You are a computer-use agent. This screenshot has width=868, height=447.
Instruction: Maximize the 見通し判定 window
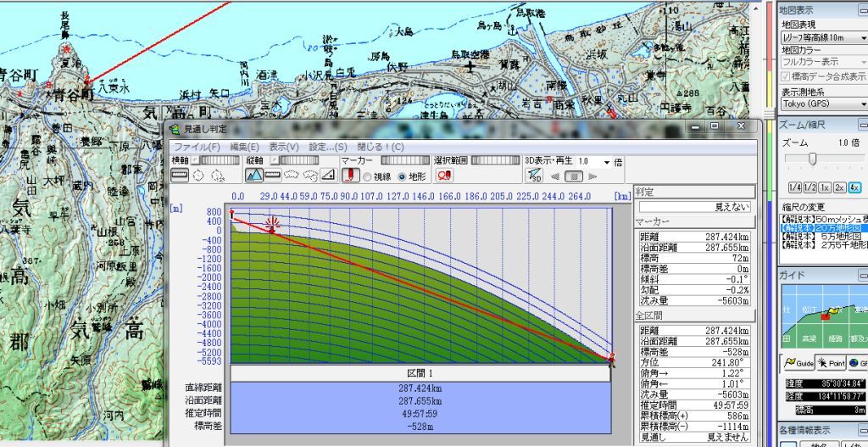click(x=714, y=127)
